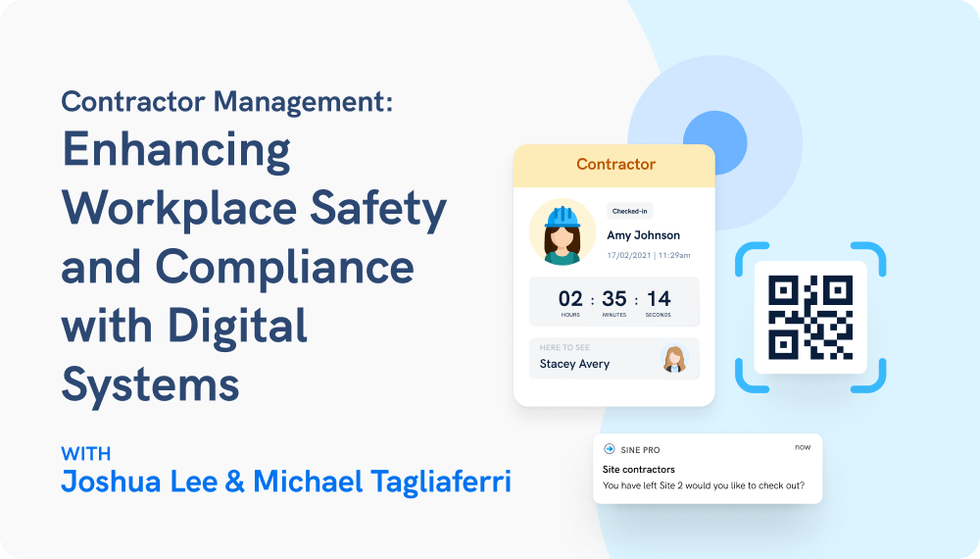Click Joshua Lee & Michael Tagliaferri names
This screenshot has width=980, height=559.
[x=286, y=482]
